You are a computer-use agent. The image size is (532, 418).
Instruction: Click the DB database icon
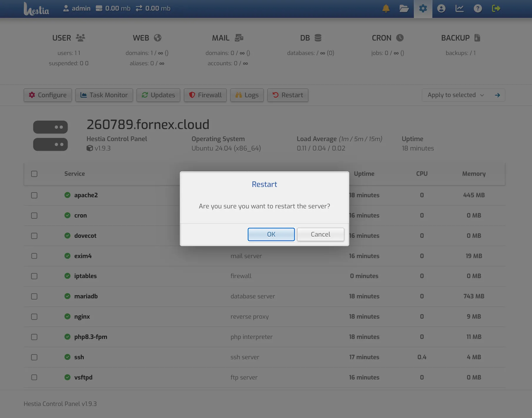point(318,38)
